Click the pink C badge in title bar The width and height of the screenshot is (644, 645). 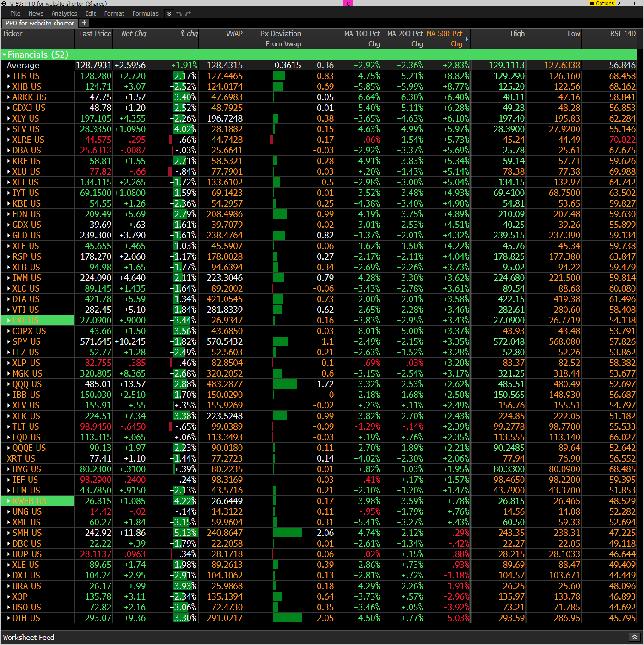pyautogui.click(x=348, y=3)
